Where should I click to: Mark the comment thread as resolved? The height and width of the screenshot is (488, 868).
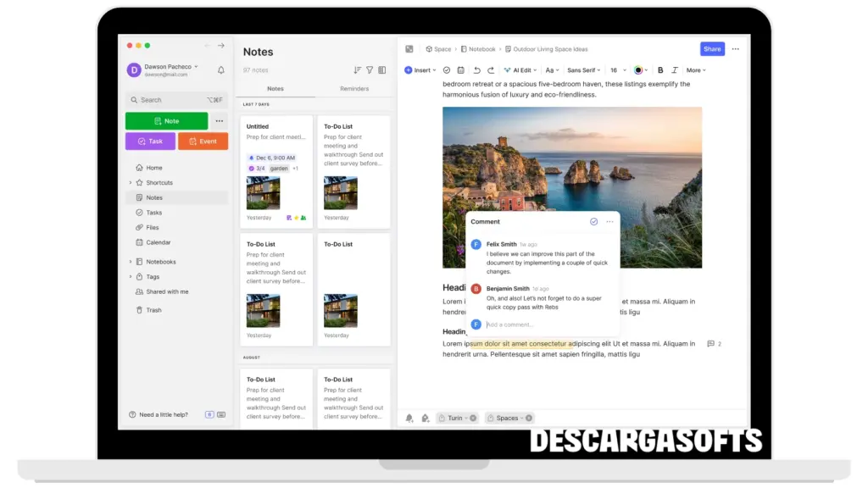pyautogui.click(x=593, y=222)
